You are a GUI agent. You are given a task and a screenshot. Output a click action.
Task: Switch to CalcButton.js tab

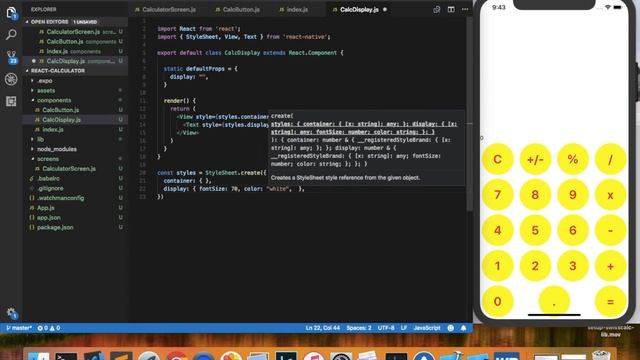coord(237,9)
